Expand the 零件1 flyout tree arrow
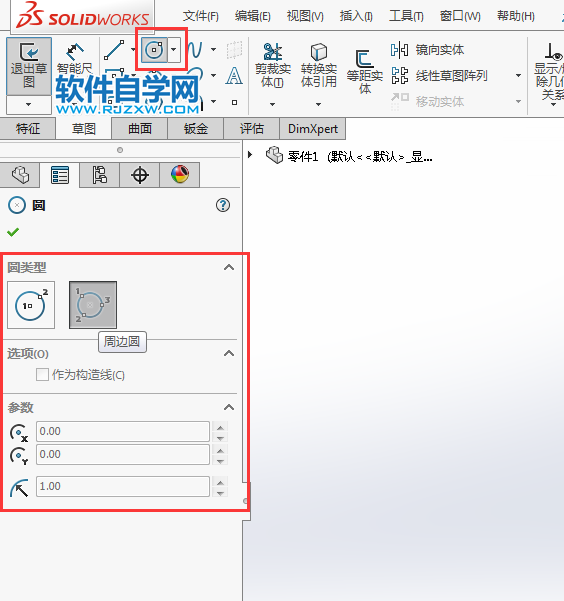The width and height of the screenshot is (564, 601). click(250, 155)
